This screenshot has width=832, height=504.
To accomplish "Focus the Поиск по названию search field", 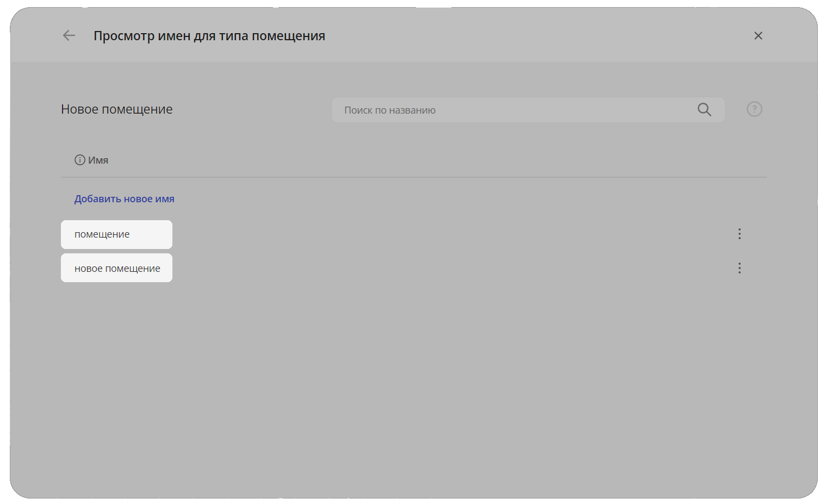I will pyautogui.click(x=528, y=110).
